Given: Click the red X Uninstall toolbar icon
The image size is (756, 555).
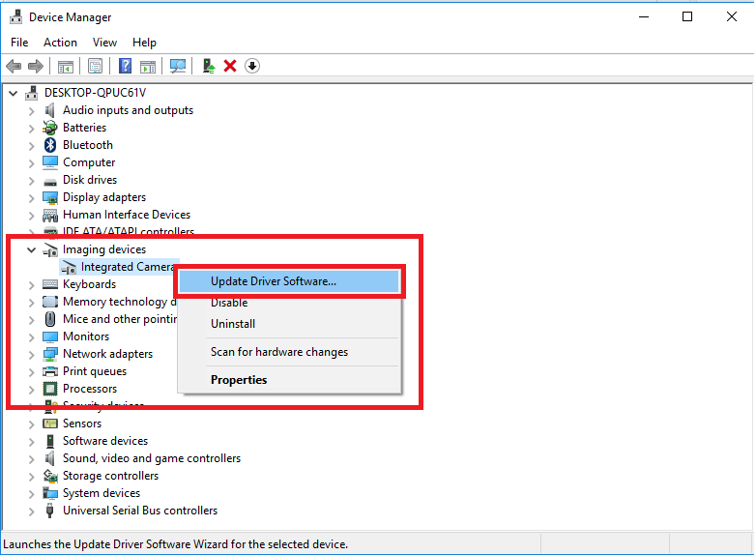Looking at the screenshot, I should point(230,66).
